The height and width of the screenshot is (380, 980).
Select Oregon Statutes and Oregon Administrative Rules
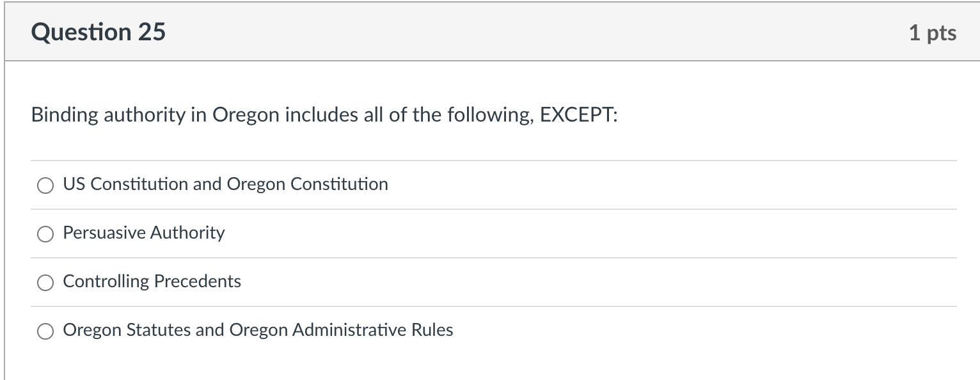tap(45, 331)
